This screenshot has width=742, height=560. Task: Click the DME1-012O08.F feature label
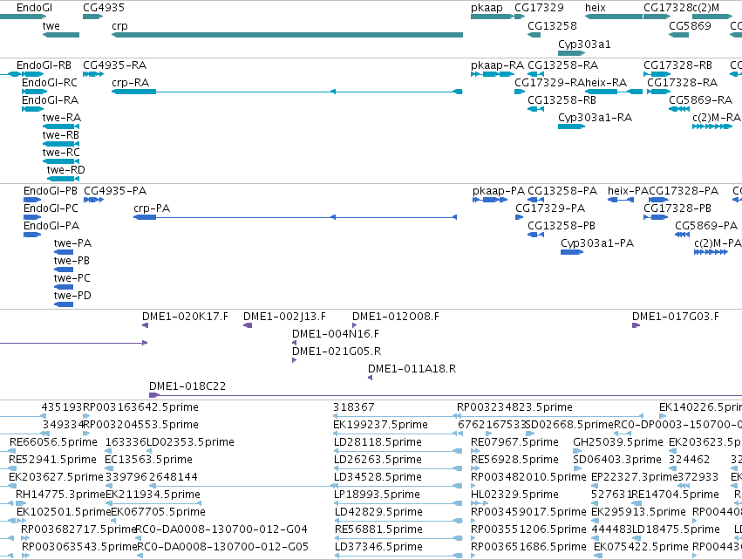pyautogui.click(x=396, y=318)
